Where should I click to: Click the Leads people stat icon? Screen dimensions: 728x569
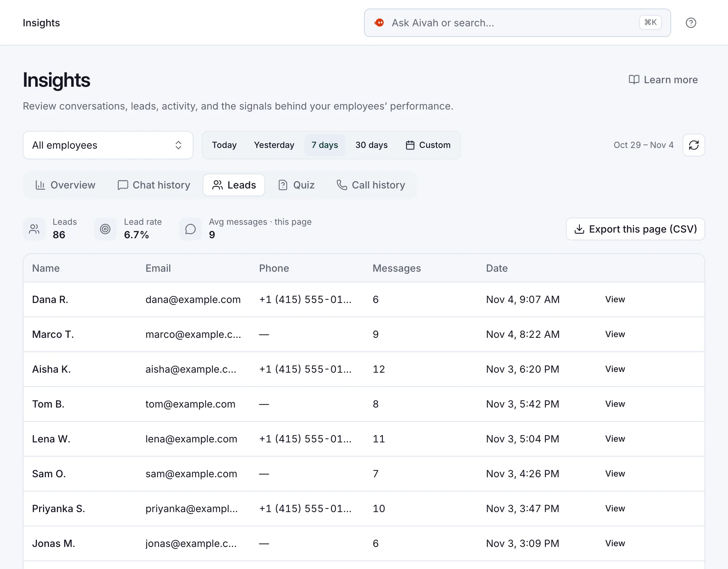(34, 229)
